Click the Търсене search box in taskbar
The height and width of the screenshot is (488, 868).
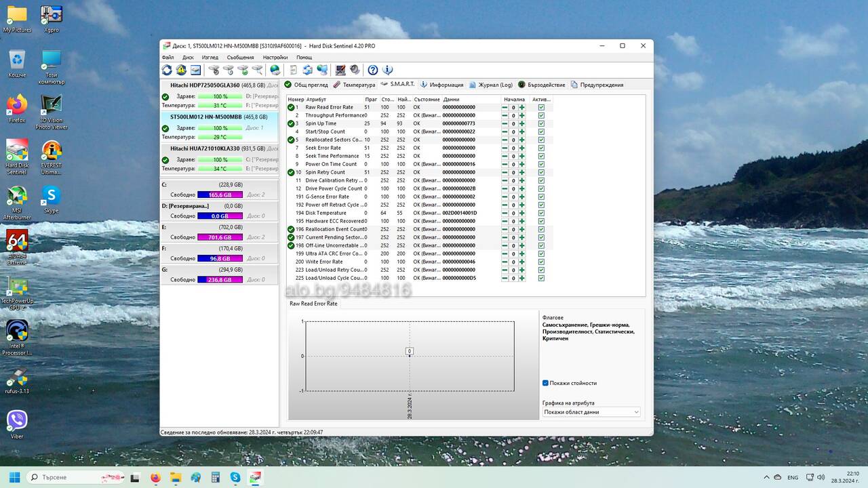point(75,477)
